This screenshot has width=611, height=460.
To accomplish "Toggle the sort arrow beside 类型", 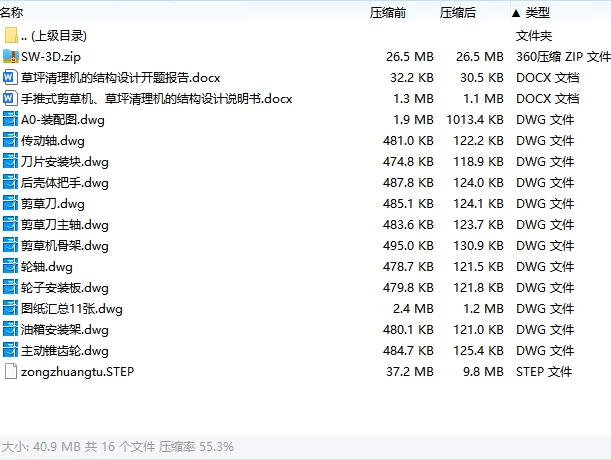I will (516, 13).
